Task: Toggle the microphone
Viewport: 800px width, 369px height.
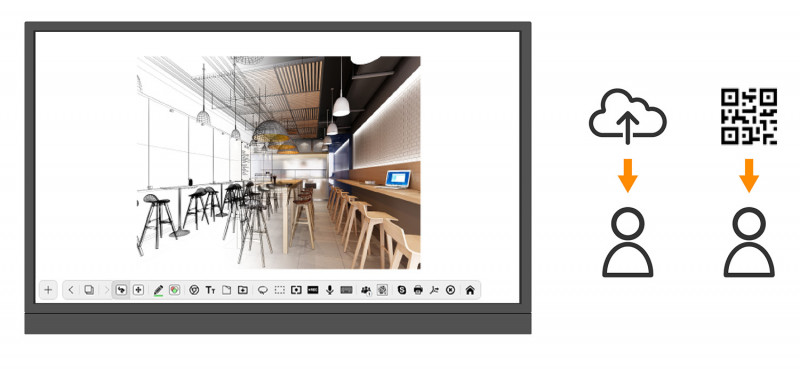Action: pyautogui.click(x=330, y=290)
